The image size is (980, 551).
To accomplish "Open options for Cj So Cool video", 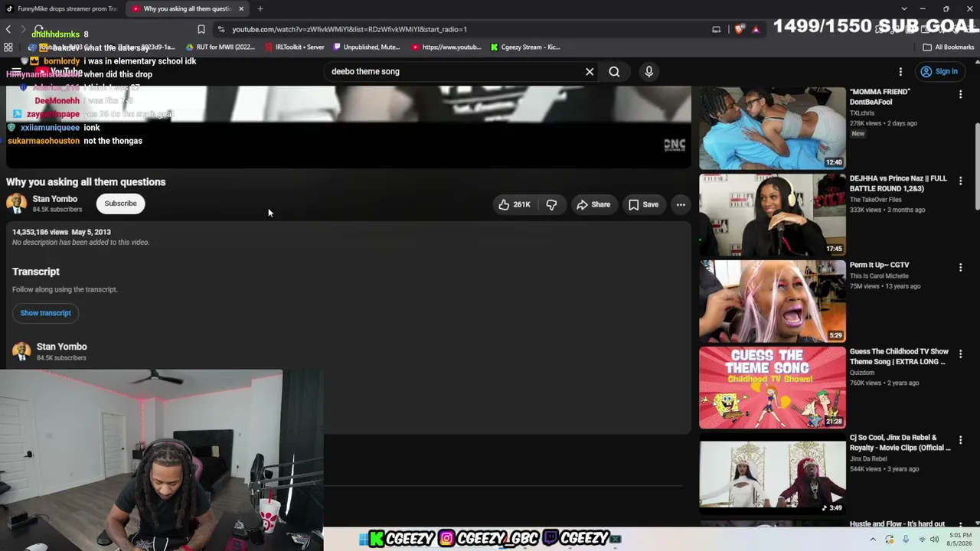I will 960,440.
